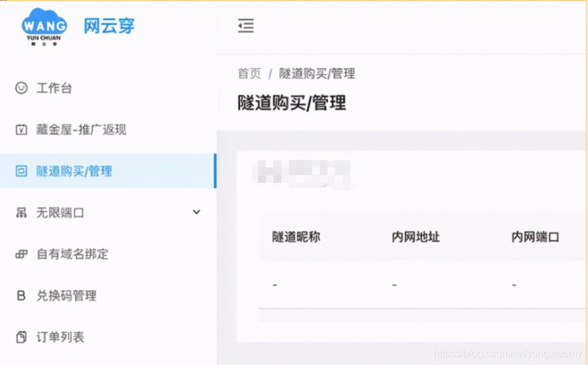Screen dimensions: 588x365
Task: Open the 无限端口 menu item
Action: (x=108, y=212)
